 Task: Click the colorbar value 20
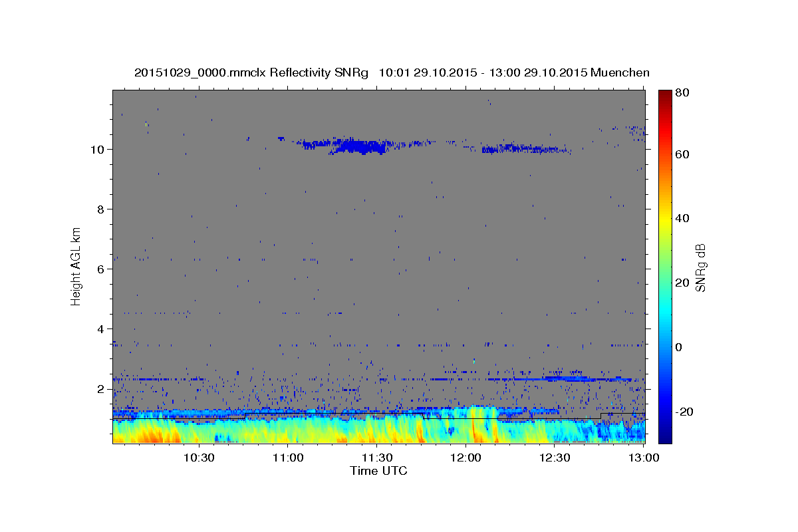click(682, 283)
